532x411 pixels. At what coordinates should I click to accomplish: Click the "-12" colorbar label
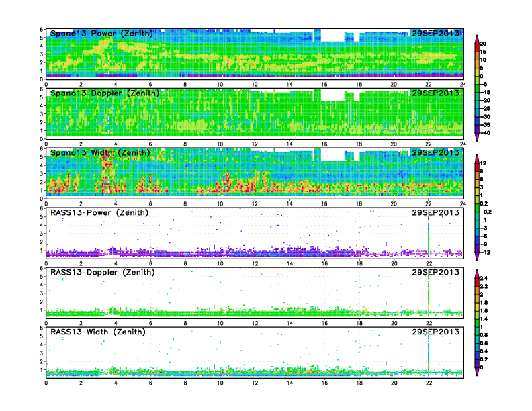(x=485, y=253)
